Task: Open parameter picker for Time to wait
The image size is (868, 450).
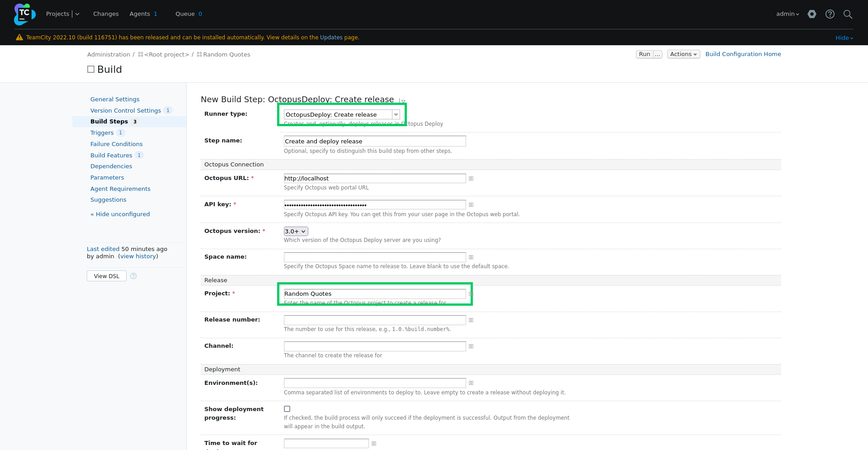Action: coord(374,444)
